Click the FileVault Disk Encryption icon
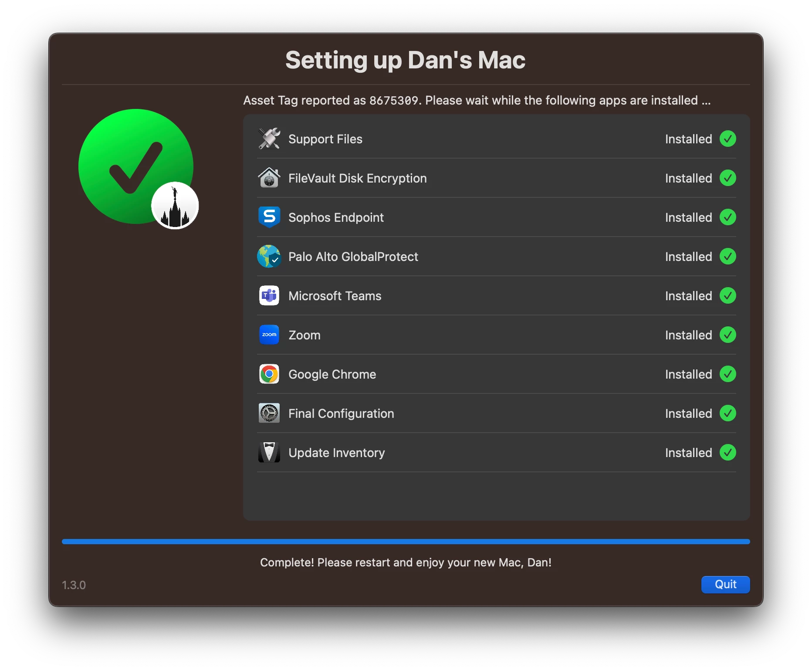 pyautogui.click(x=269, y=178)
